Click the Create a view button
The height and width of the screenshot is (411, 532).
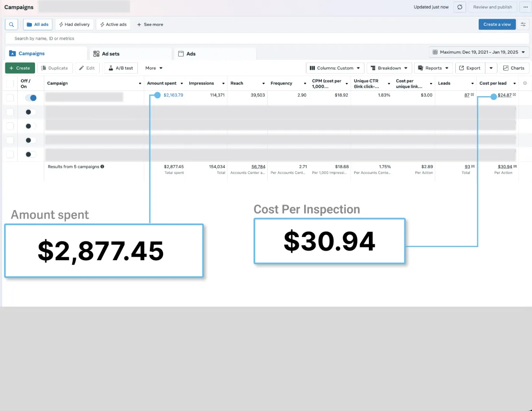[497, 24]
